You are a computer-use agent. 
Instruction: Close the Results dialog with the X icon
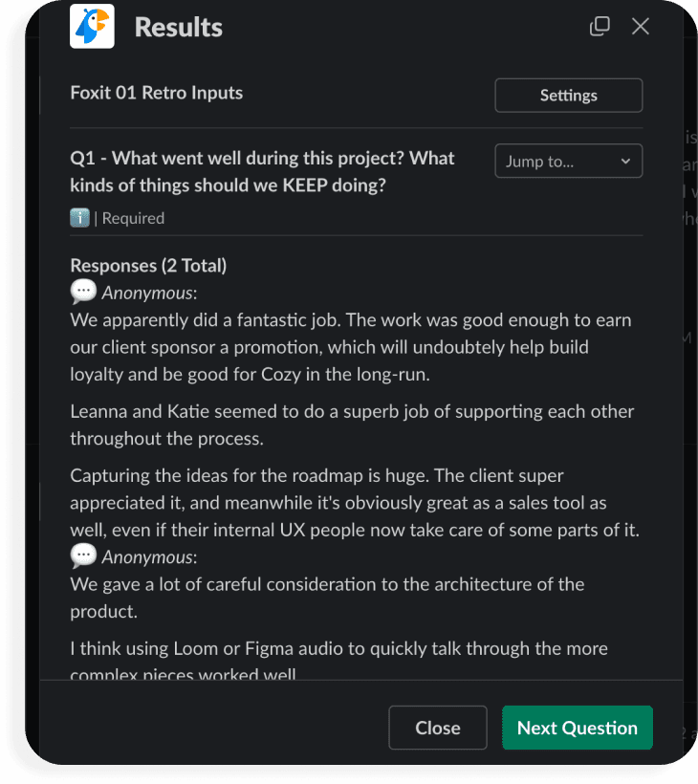point(641,26)
